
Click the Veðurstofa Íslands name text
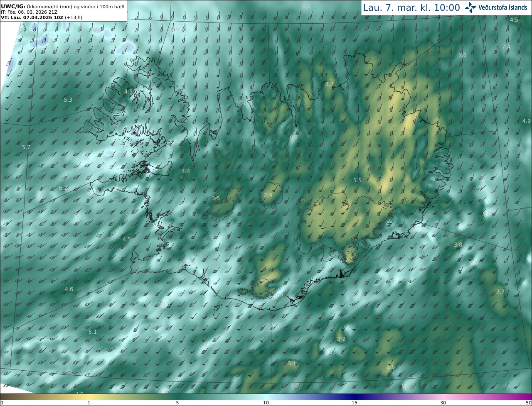click(503, 7)
